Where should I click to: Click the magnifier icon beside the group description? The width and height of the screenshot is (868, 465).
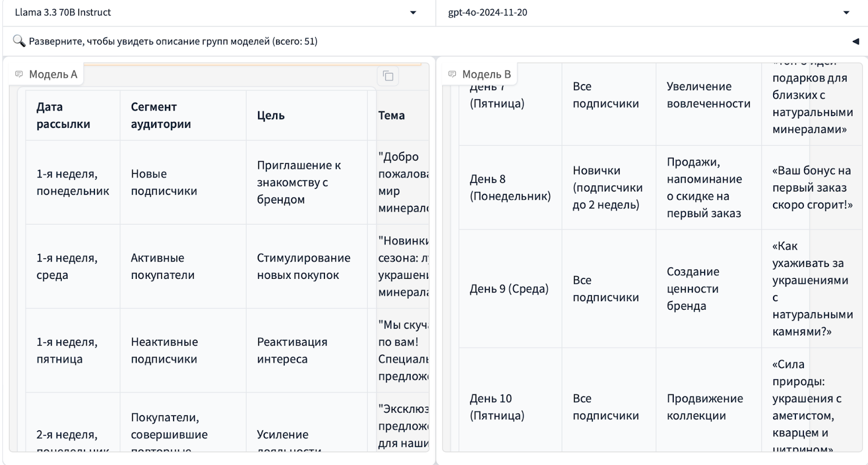click(19, 41)
